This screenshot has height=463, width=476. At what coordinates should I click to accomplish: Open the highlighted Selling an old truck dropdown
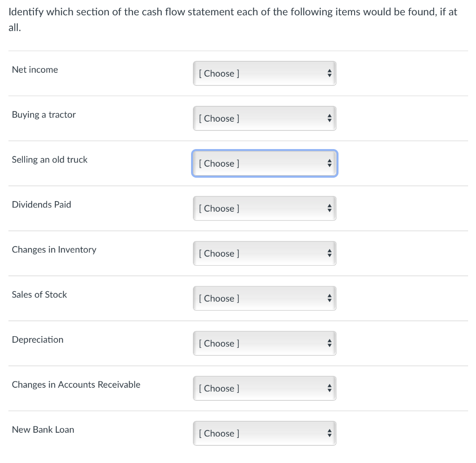coord(264,163)
